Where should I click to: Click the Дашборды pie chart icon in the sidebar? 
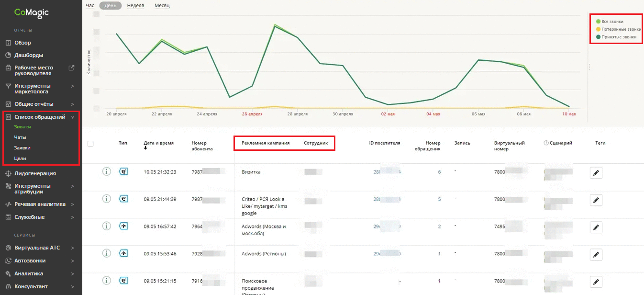point(8,55)
